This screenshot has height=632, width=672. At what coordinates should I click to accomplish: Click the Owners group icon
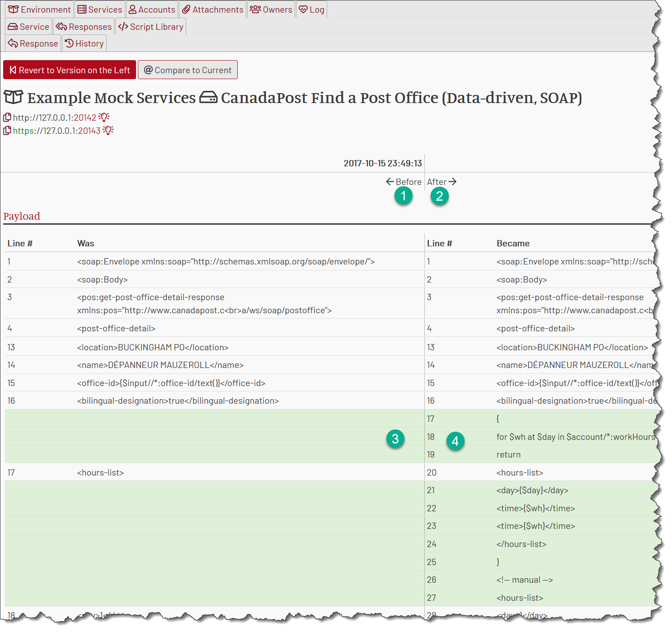coord(256,9)
